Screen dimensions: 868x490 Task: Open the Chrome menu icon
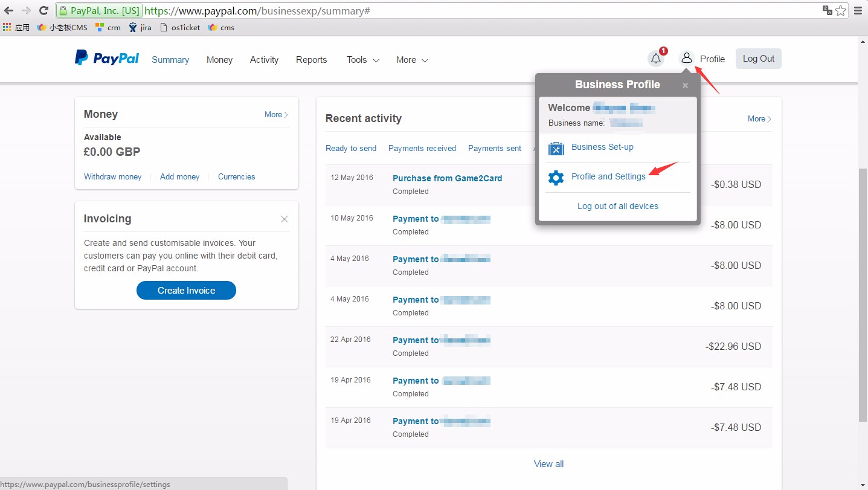click(858, 10)
